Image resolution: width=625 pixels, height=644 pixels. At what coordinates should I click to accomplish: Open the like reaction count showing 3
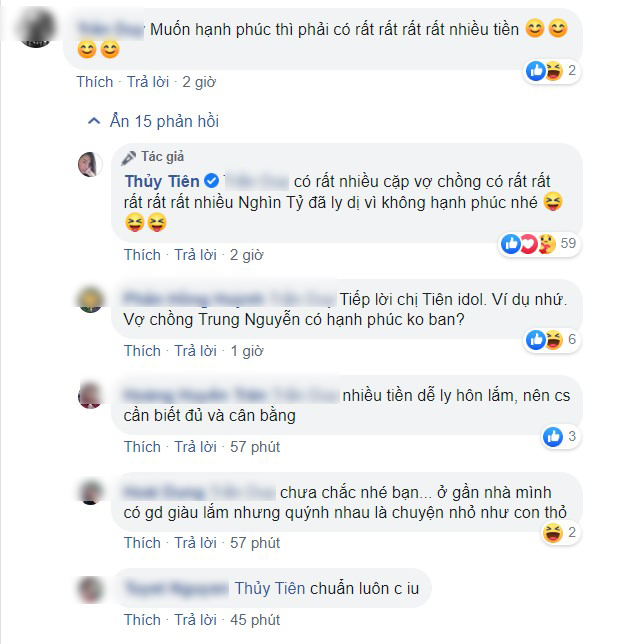pyautogui.click(x=561, y=436)
